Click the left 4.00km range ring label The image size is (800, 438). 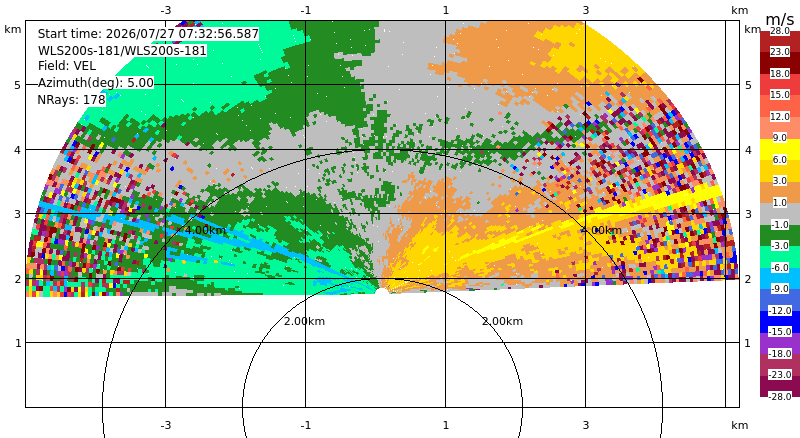(x=205, y=230)
